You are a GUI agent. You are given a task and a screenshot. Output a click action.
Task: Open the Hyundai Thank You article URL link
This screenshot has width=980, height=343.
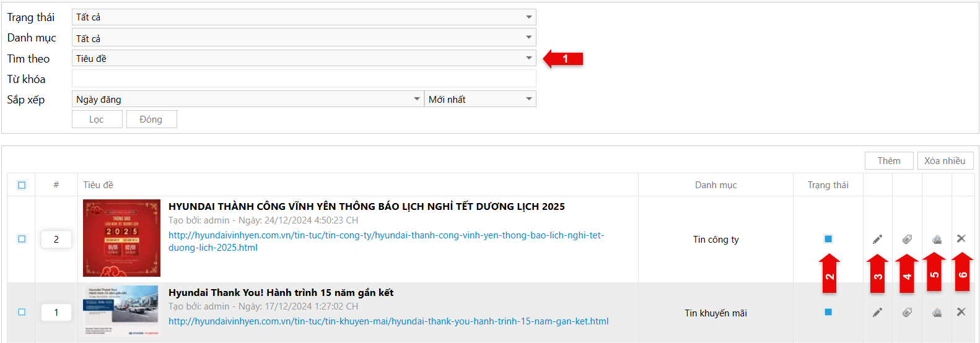click(x=388, y=321)
